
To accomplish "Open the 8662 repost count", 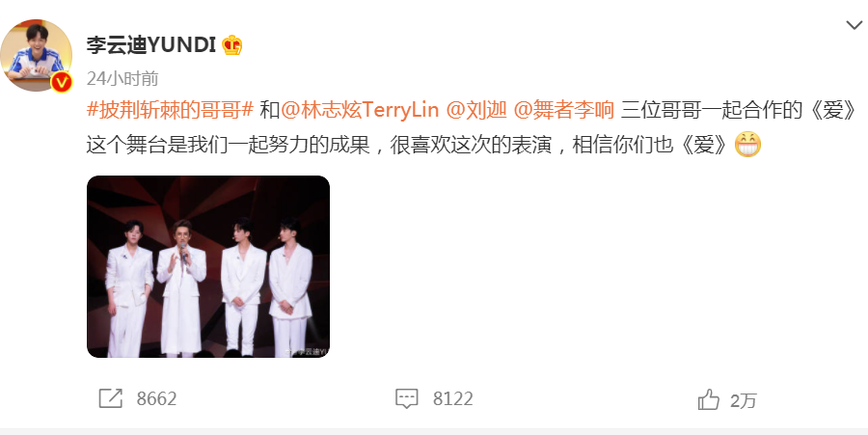I will [x=156, y=399].
